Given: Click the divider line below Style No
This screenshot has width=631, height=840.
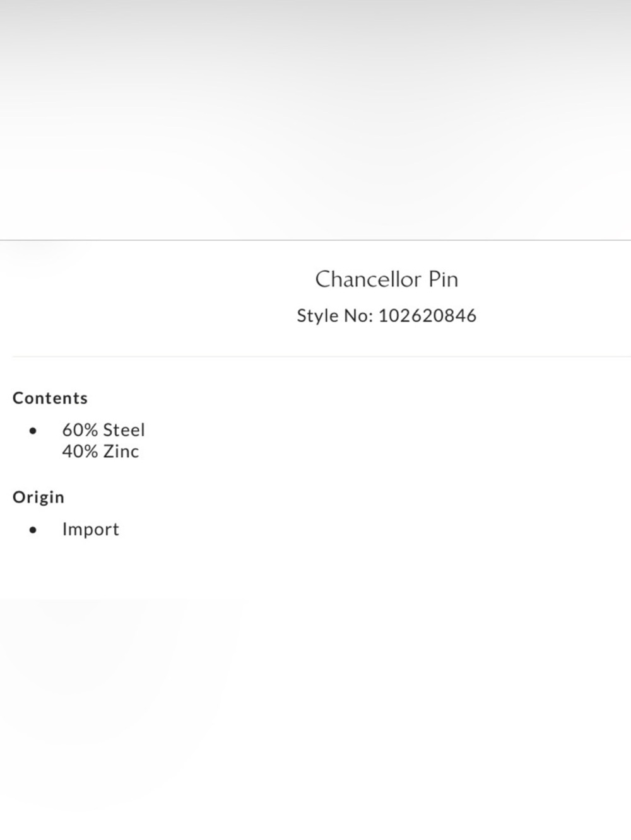Looking at the screenshot, I should coord(322,356).
